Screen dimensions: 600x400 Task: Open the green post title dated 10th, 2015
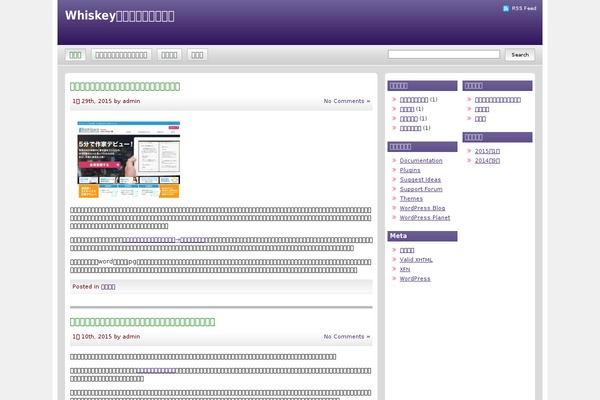[x=142, y=322]
